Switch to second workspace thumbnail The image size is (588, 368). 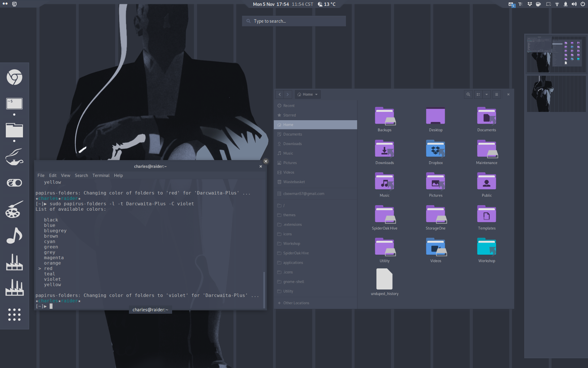pyautogui.click(x=556, y=94)
